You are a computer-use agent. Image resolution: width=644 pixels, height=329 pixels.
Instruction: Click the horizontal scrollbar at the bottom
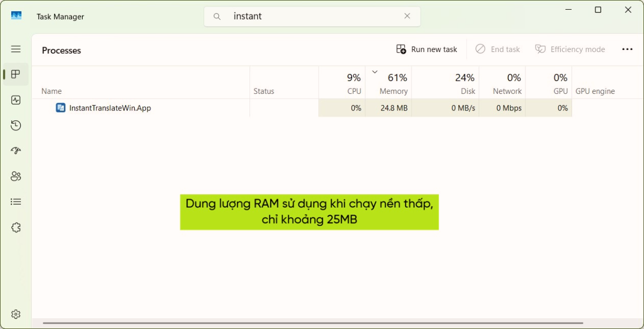pos(313,323)
